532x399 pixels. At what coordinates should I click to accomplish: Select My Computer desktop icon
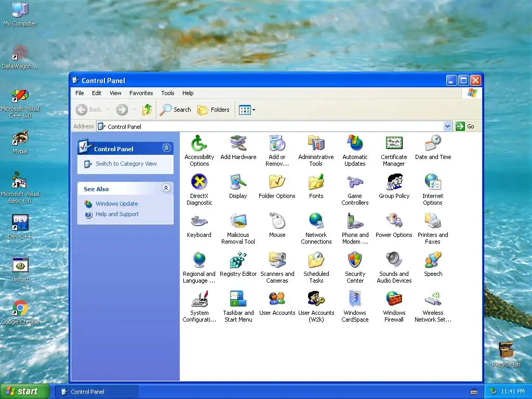pos(20,14)
